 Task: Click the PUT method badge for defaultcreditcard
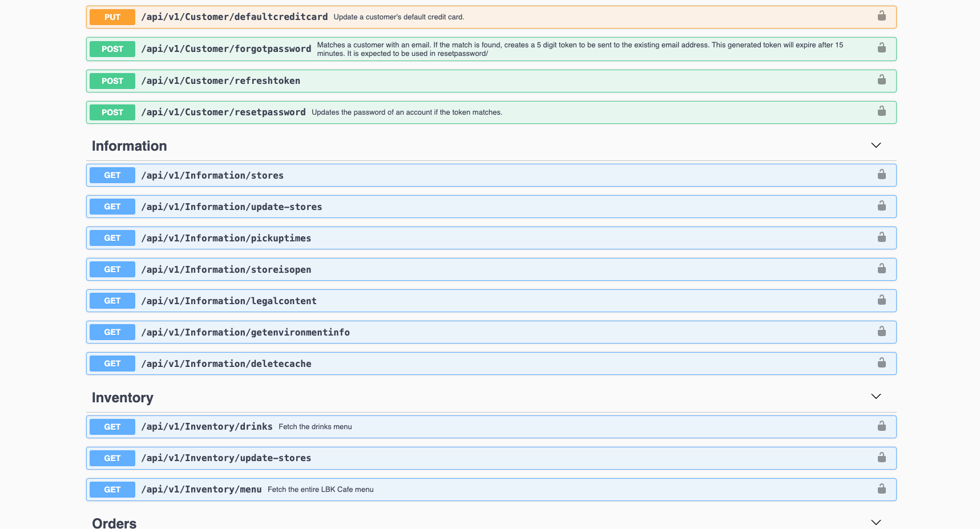click(112, 17)
